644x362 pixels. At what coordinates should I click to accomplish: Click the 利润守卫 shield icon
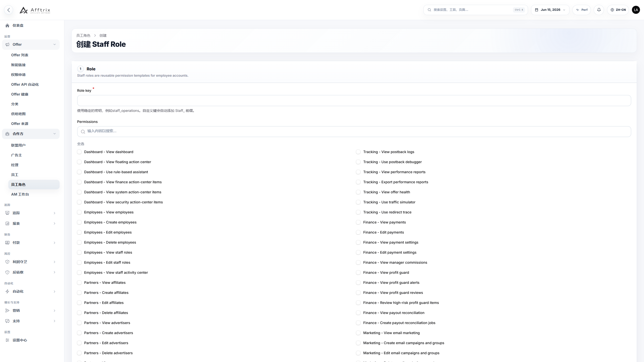(7, 262)
